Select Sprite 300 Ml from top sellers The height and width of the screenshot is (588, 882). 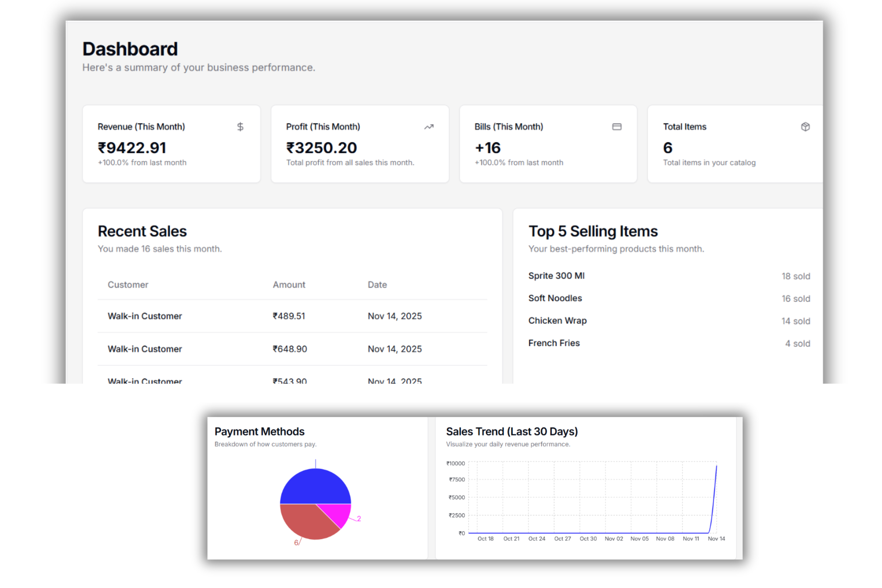556,276
